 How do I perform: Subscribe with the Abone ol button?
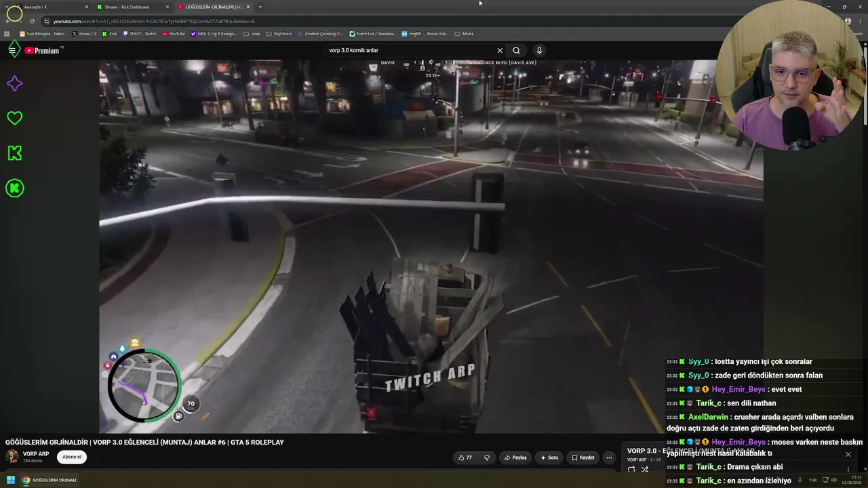pos(72,457)
